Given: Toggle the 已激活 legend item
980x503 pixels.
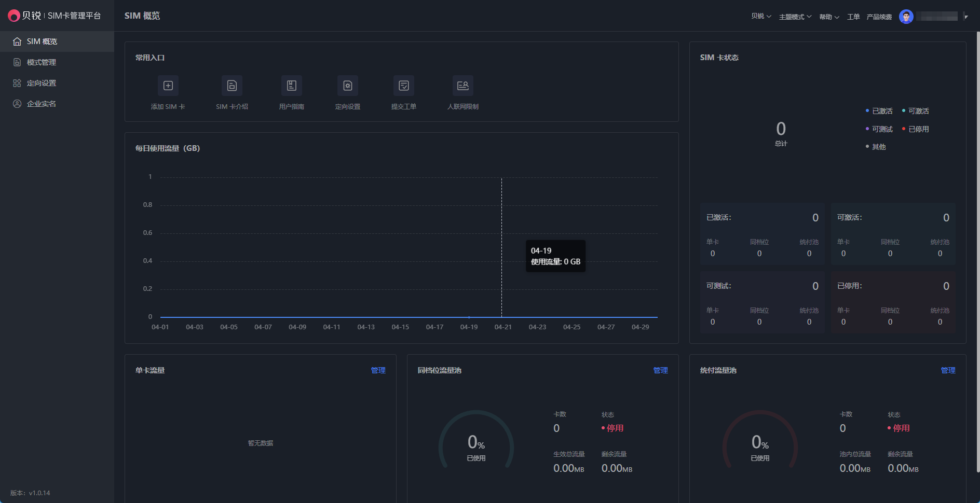Looking at the screenshot, I should pos(881,111).
